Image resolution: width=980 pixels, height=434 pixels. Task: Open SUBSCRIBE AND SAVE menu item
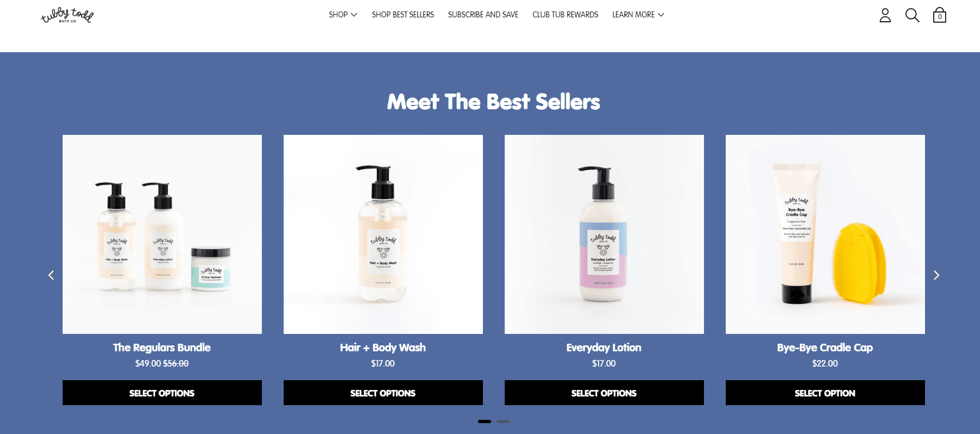click(x=483, y=15)
